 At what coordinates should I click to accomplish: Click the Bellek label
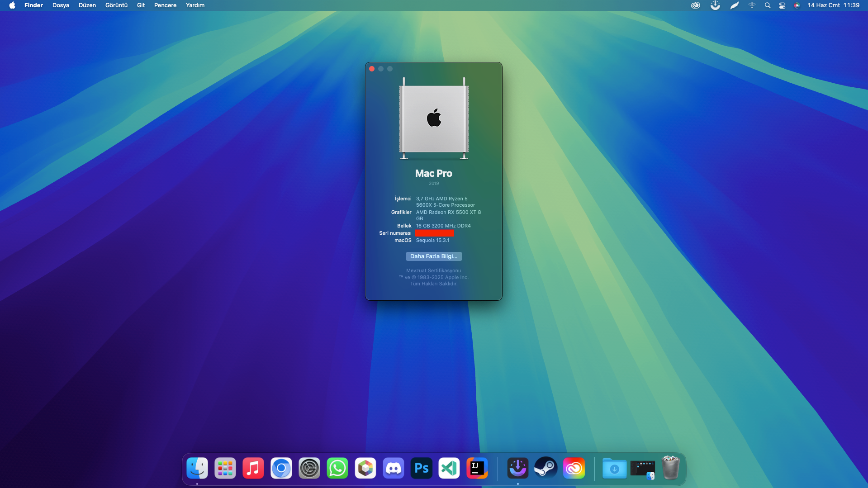coord(404,226)
